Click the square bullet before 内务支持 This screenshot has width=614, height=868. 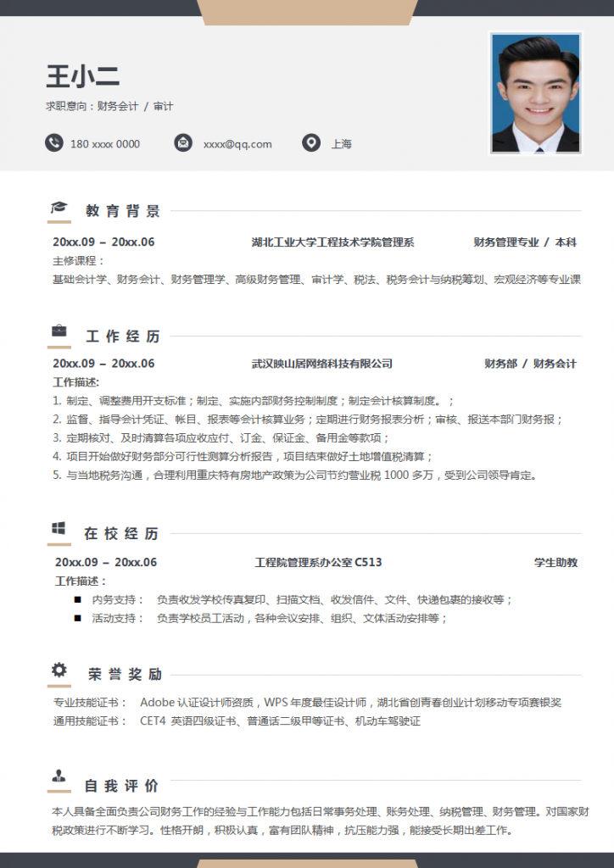pos(77,600)
